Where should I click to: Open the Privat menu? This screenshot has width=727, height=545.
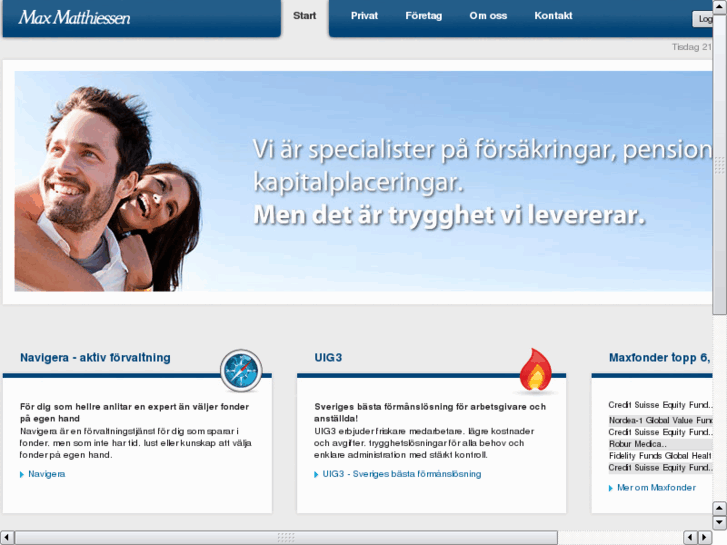(364, 16)
